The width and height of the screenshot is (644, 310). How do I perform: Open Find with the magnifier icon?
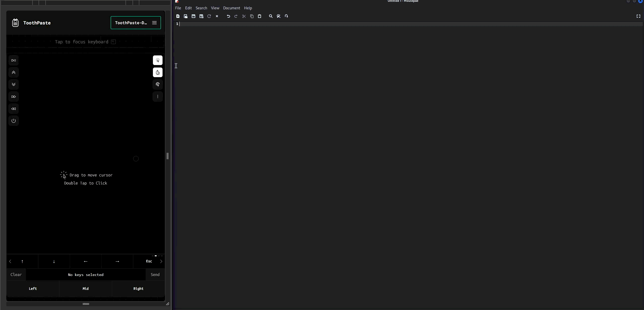(271, 16)
